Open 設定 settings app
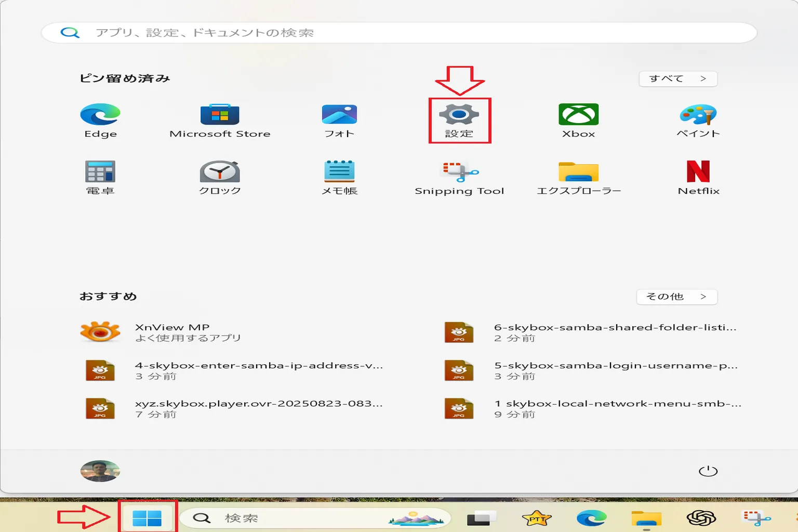The image size is (798, 532). click(x=459, y=121)
